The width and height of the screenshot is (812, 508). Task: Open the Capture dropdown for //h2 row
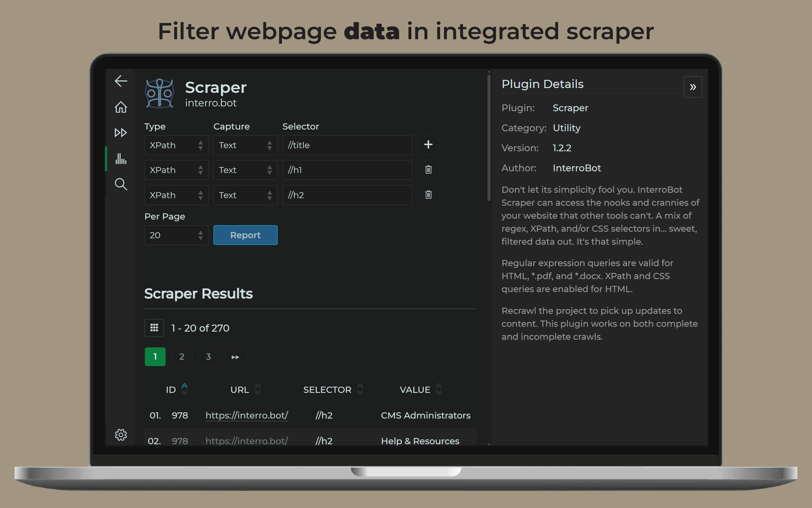click(245, 195)
